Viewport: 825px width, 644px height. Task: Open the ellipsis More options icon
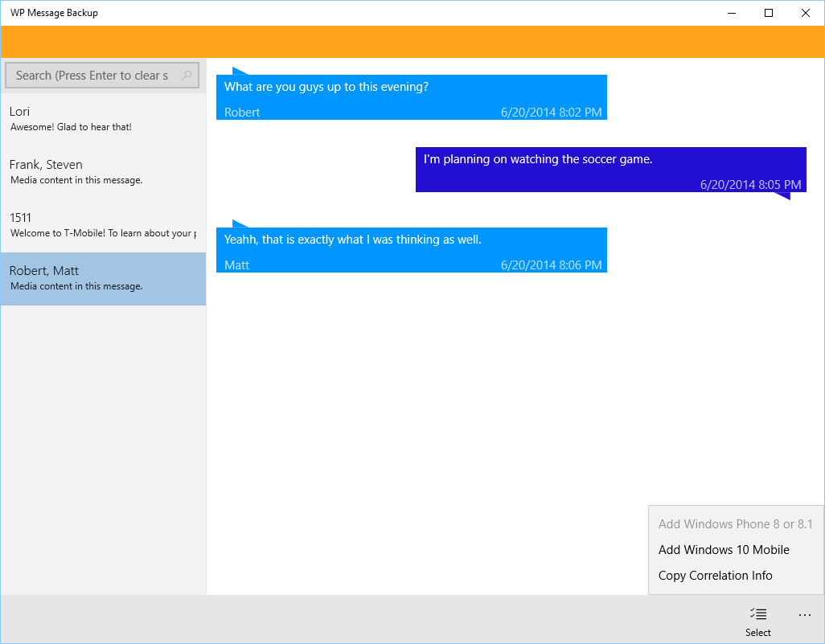(805, 613)
